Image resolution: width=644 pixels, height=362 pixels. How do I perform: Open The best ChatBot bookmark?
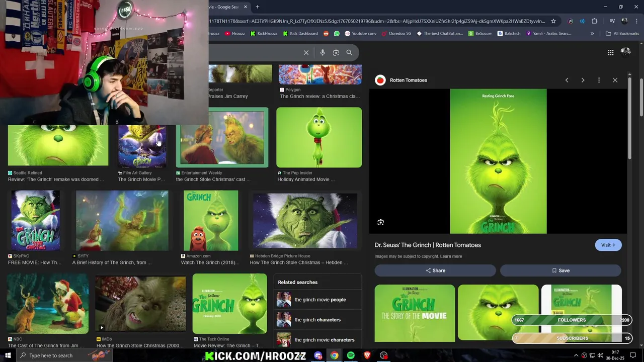[x=440, y=34]
